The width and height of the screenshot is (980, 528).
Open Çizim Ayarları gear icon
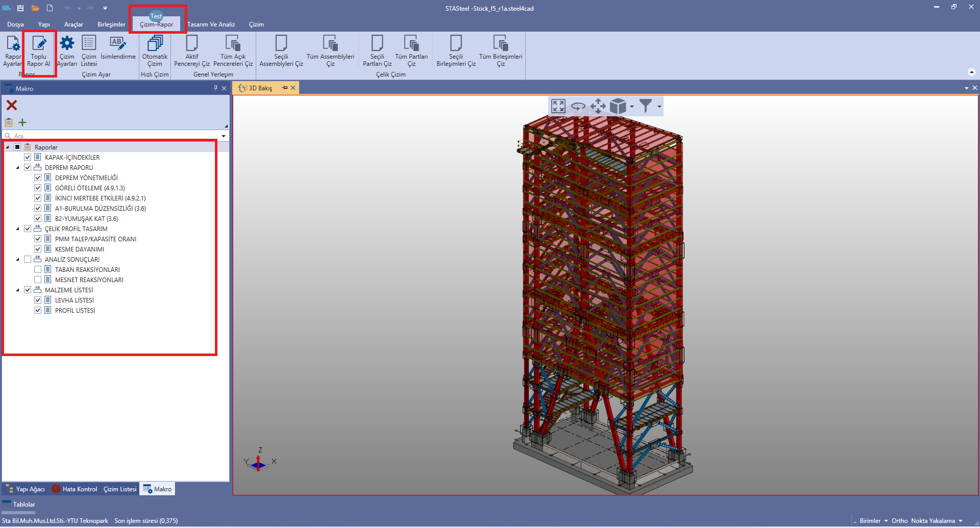(67, 44)
